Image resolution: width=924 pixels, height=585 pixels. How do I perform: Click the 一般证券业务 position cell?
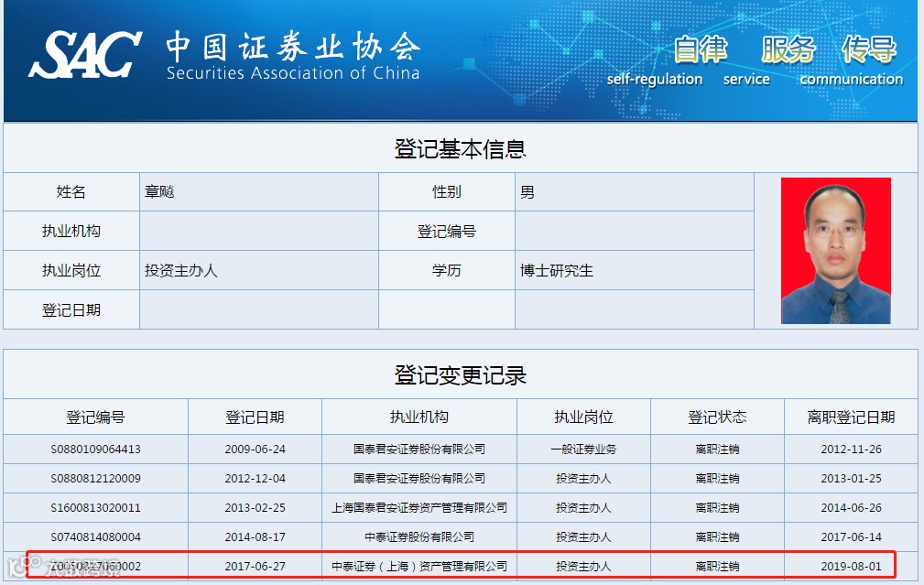pos(583,449)
